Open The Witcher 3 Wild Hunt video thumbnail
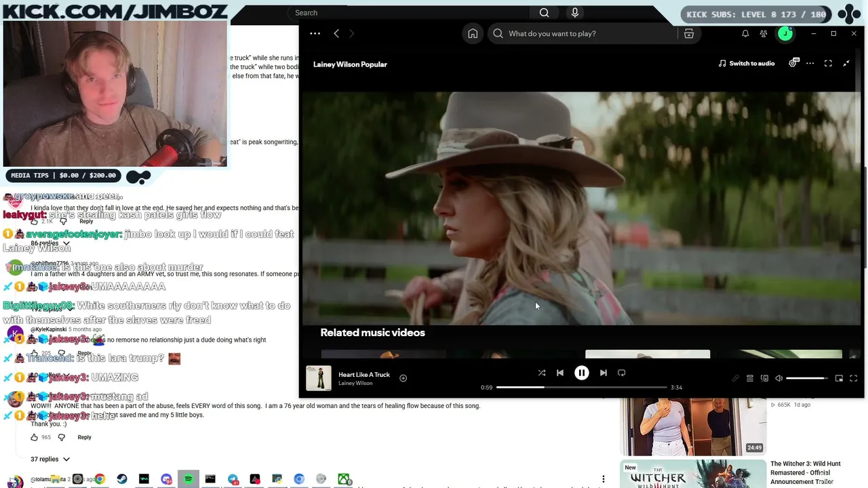The image size is (868, 488). point(693,474)
